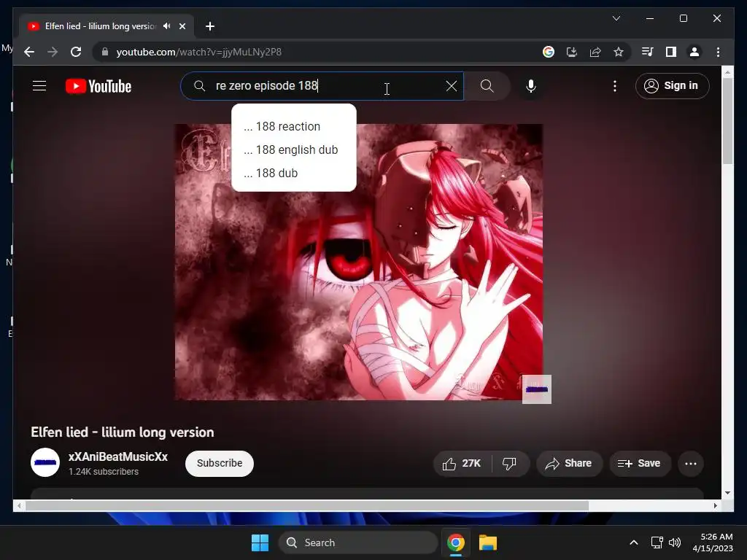The image size is (747, 560).
Task: Go to YouTube home via logo
Action: point(98,86)
